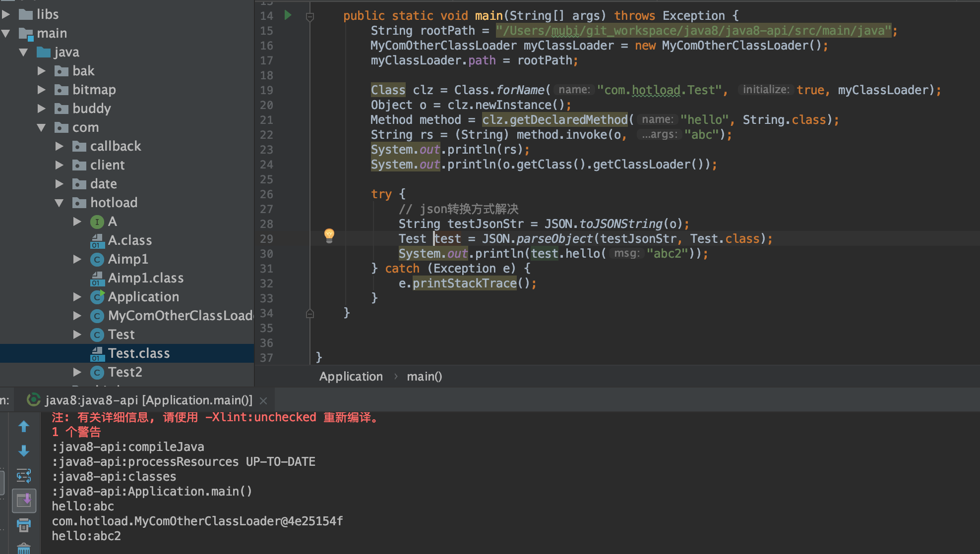The image size is (980, 554).
Task: Click the class icon next to Test2
Action: (97, 372)
